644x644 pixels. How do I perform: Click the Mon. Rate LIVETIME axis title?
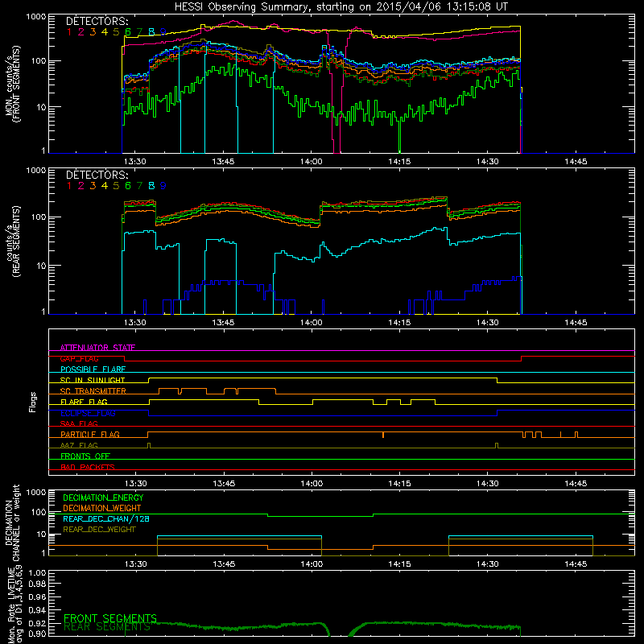coord(14,605)
